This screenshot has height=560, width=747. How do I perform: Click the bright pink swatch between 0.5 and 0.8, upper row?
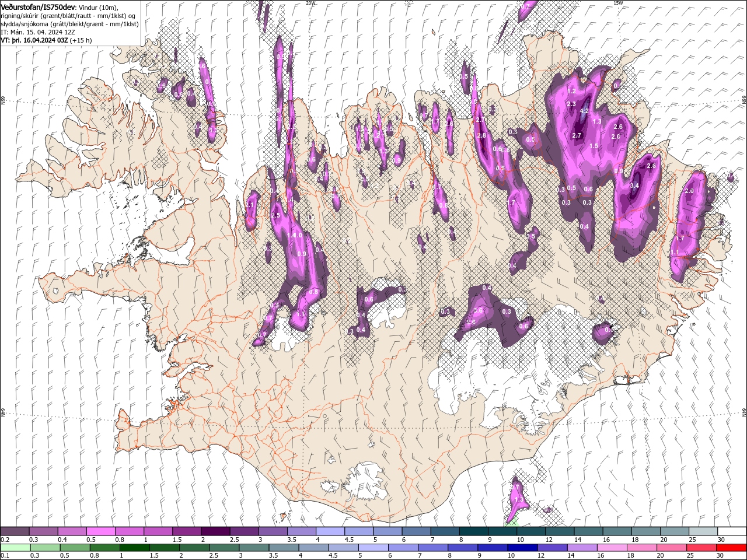tap(100, 531)
